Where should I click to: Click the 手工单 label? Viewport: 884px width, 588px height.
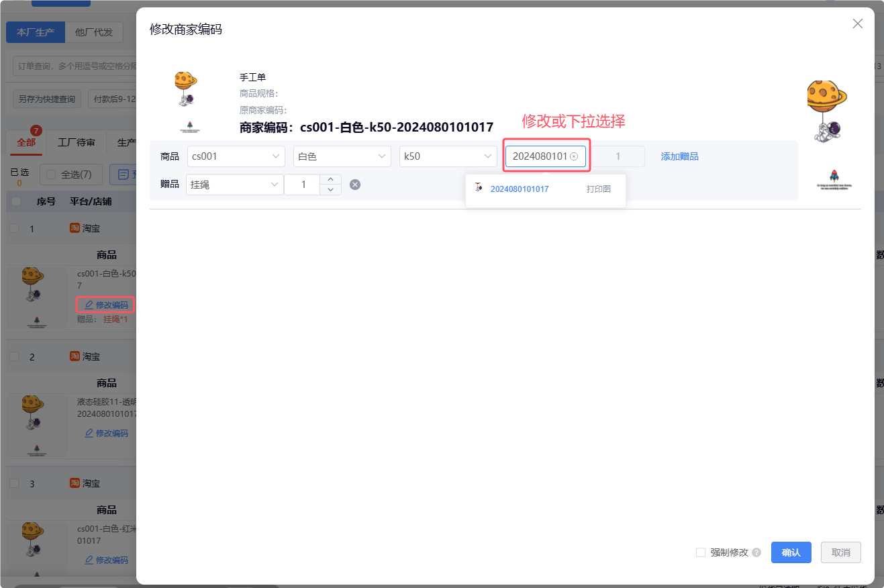(x=253, y=77)
